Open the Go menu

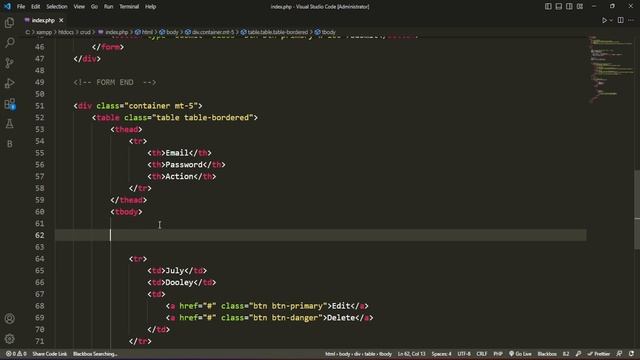pyautogui.click(x=94, y=7)
